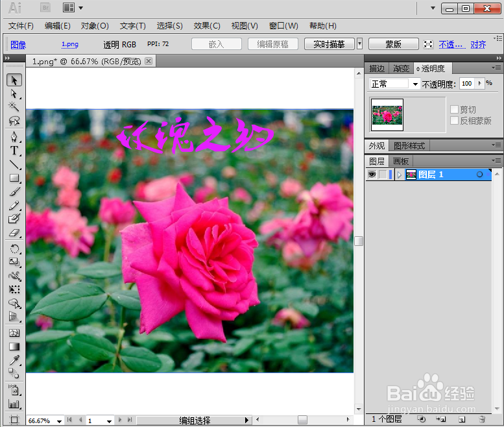The image size is (504, 427).
Task: Hide 图层 1 with eye icon
Action: pos(372,175)
